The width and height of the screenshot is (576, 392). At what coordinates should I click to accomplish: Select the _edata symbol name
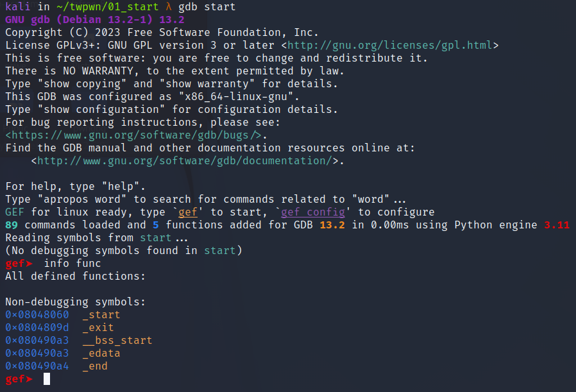click(101, 354)
